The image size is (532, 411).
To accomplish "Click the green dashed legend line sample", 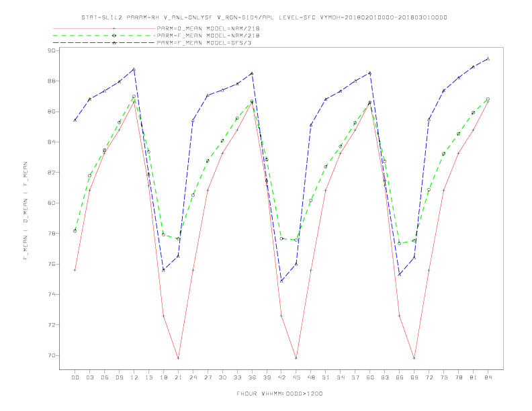I will [x=104, y=36].
